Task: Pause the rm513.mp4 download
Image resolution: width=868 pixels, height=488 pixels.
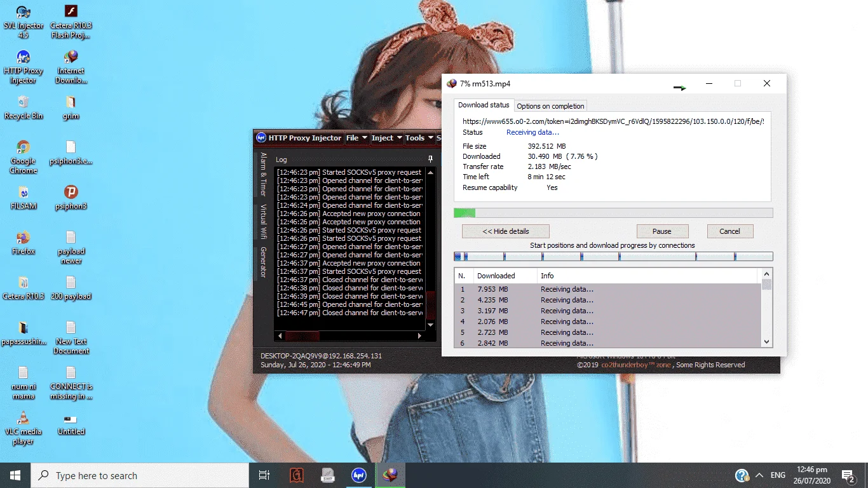Action: pyautogui.click(x=662, y=231)
